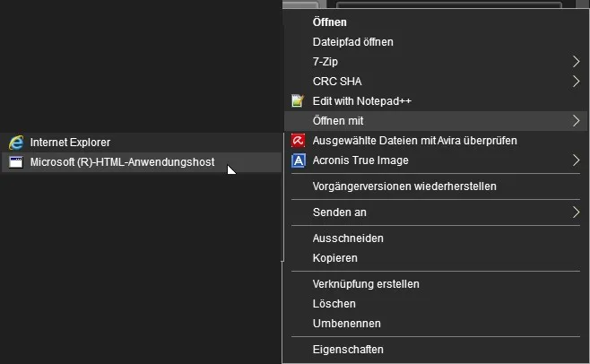Image resolution: width=590 pixels, height=364 pixels.
Task: Click the Notepad++ icon in the menu
Action: point(298,101)
